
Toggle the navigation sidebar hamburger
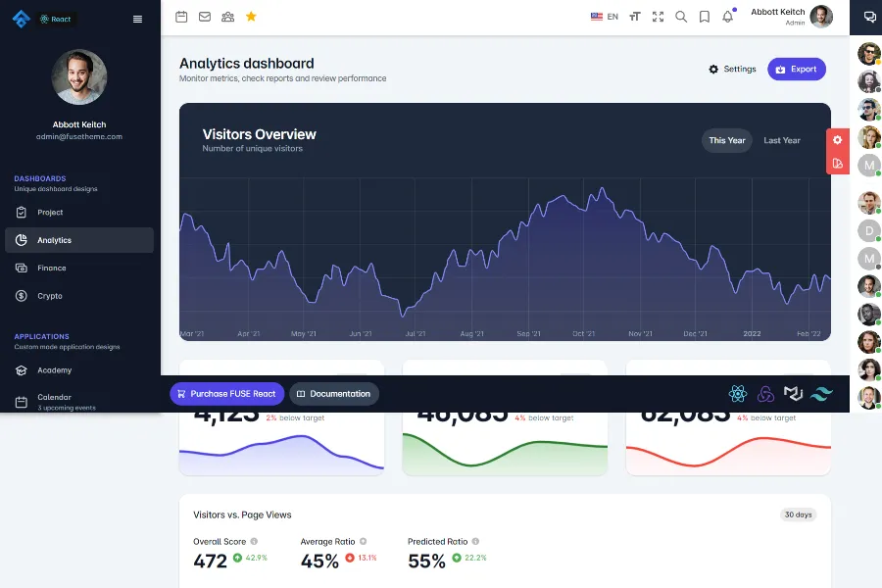[x=137, y=19]
